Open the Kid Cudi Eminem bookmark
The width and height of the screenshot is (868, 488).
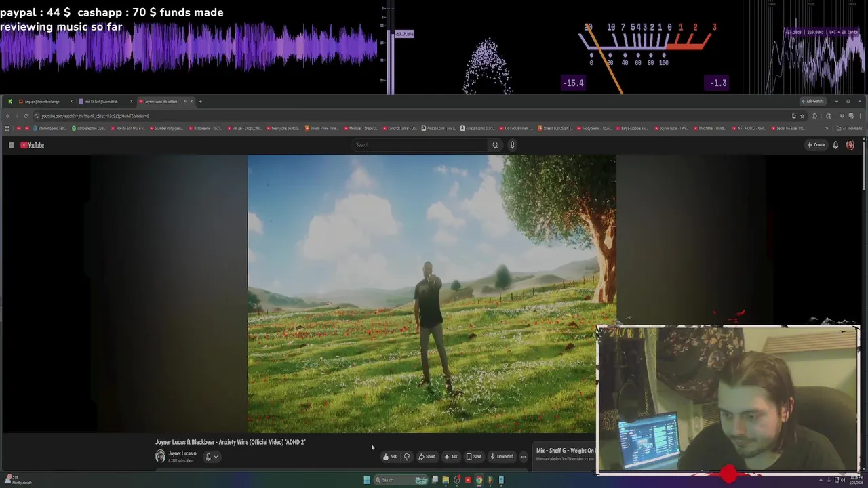pos(516,128)
